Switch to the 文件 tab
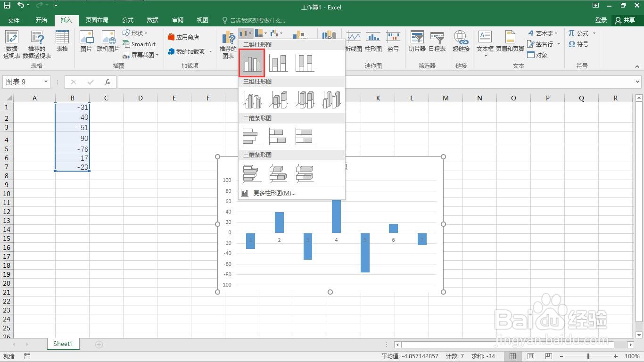This screenshot has width=644, height=362. coord(14,20)
